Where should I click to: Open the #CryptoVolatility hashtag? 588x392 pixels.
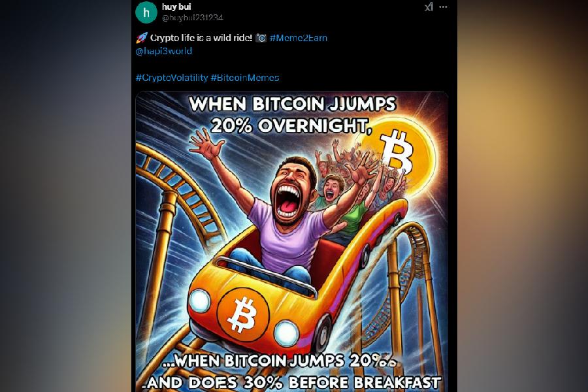click(x=171, y=78)
